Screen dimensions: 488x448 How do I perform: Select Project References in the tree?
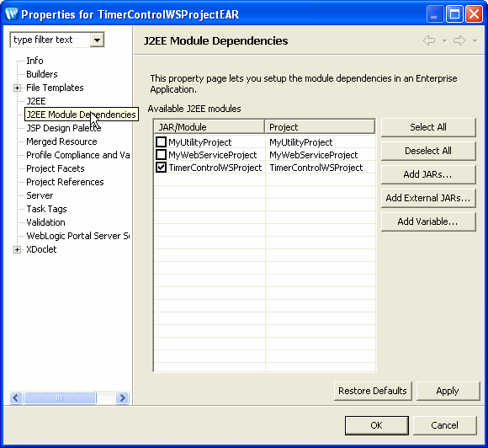65,182
